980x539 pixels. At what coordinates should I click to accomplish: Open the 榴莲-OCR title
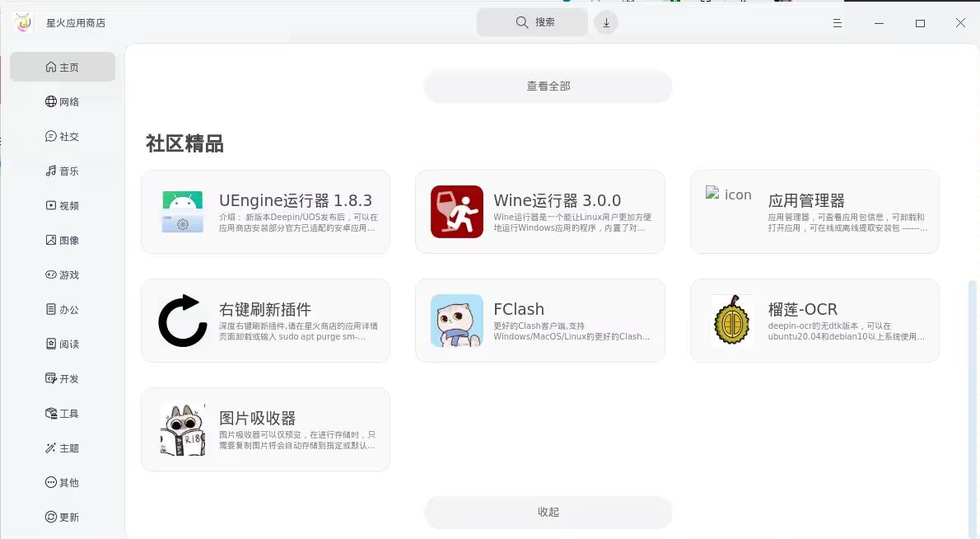[802, 310]
